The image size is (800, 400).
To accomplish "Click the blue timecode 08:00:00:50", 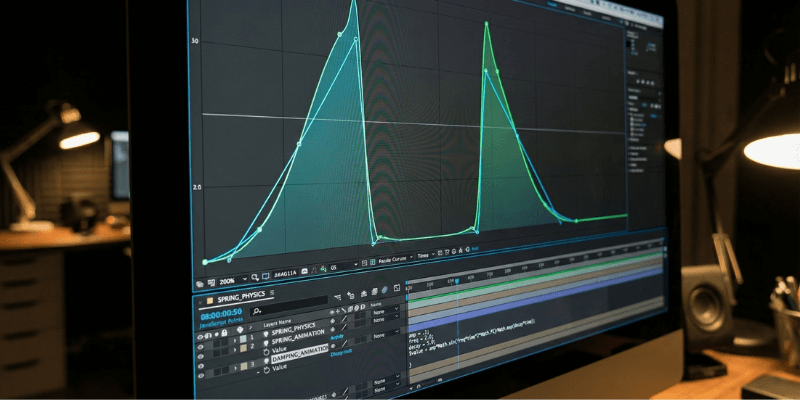I will [221, 314].
